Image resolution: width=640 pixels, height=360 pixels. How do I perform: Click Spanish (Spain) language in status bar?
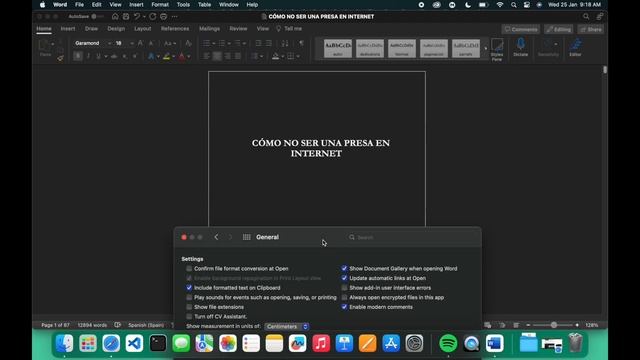pyautogui.click(x=146, y=325)
